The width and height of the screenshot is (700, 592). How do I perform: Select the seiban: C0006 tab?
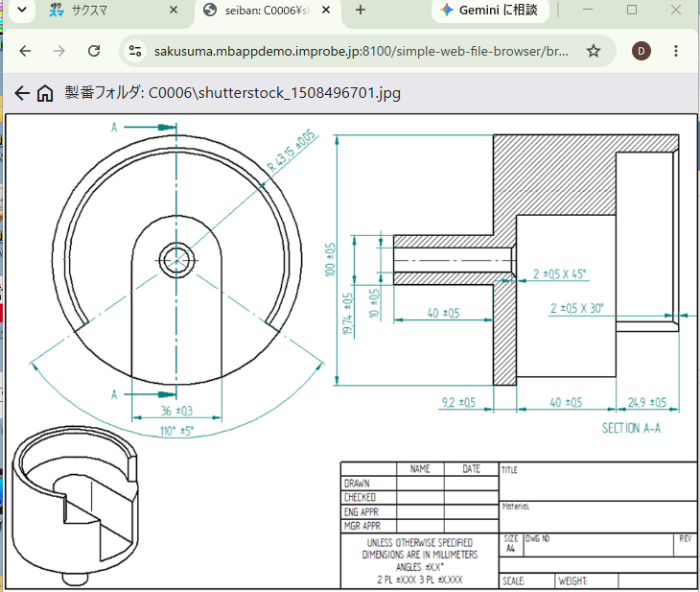click(x=267, y=11)
